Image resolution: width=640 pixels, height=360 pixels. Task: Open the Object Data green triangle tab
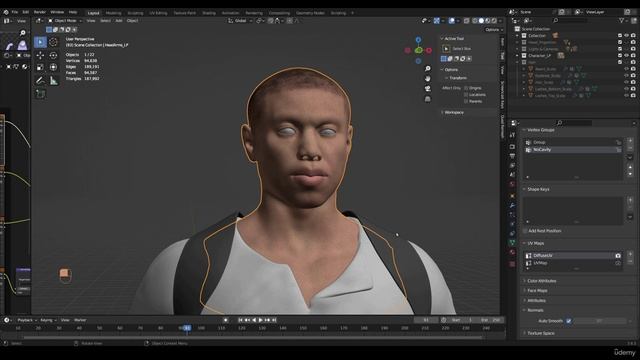(513, 243)
